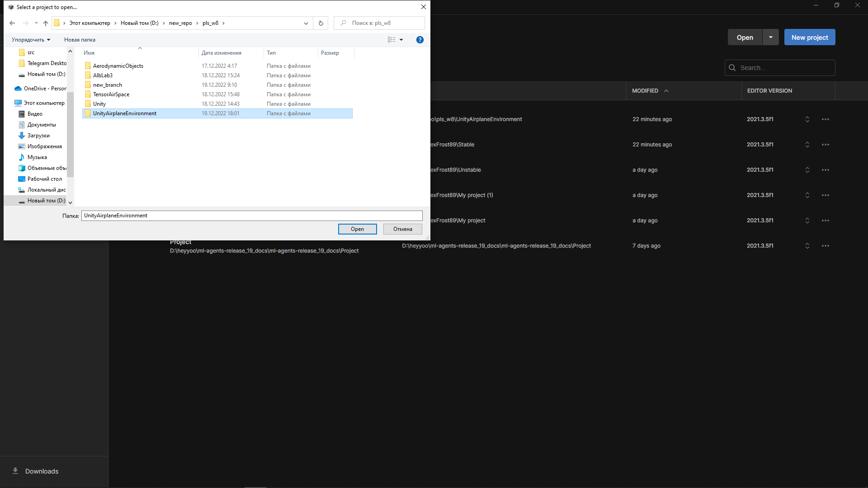This screenshot has width=868, height=488.
Task: Close the Select a project dialog
Action: pos(424,7)
